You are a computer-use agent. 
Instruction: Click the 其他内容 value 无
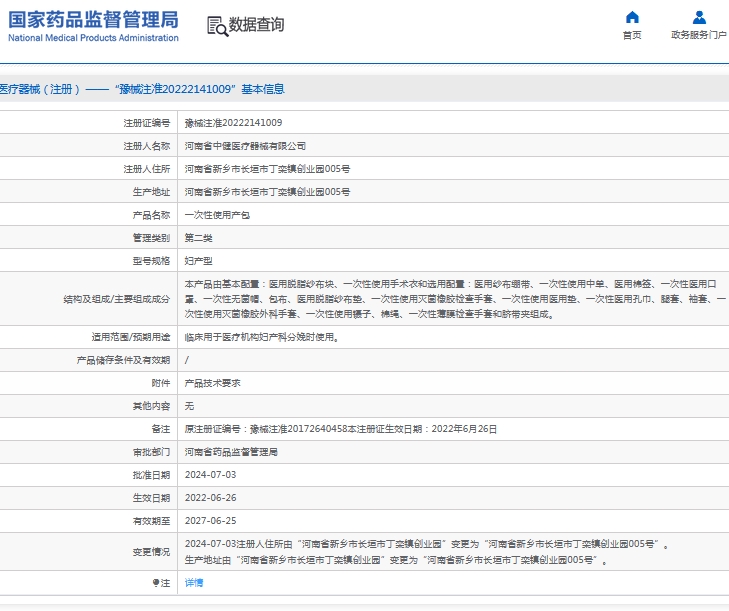pyautogui.click(x=189, y=406)
